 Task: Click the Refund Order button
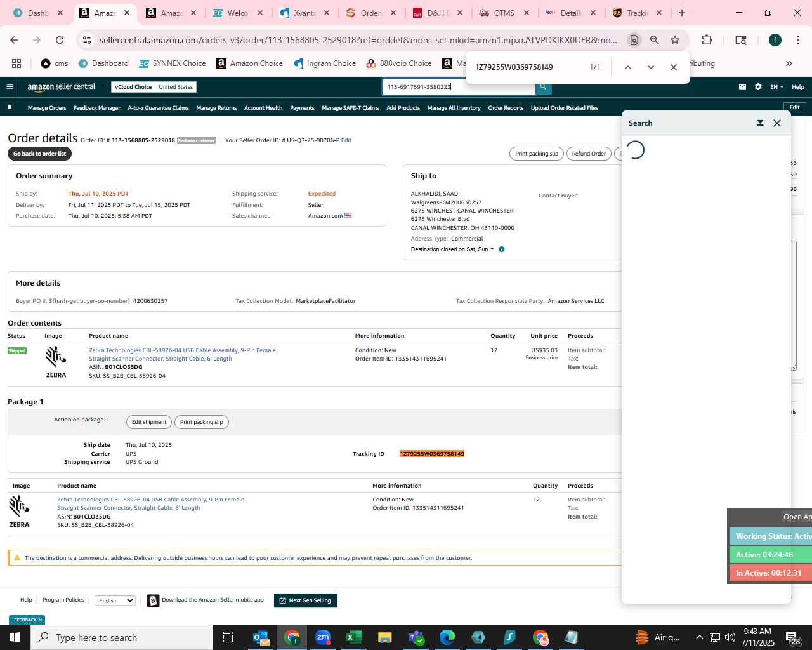[x=589, y=154]
